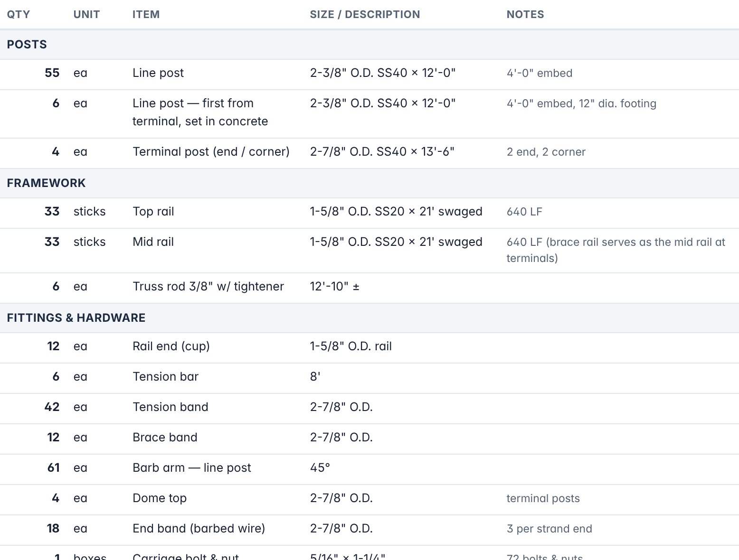Click the "sticks" unit in the Mid rail row
The height and width of the screenshot is (560, 739).
(90, 242)
